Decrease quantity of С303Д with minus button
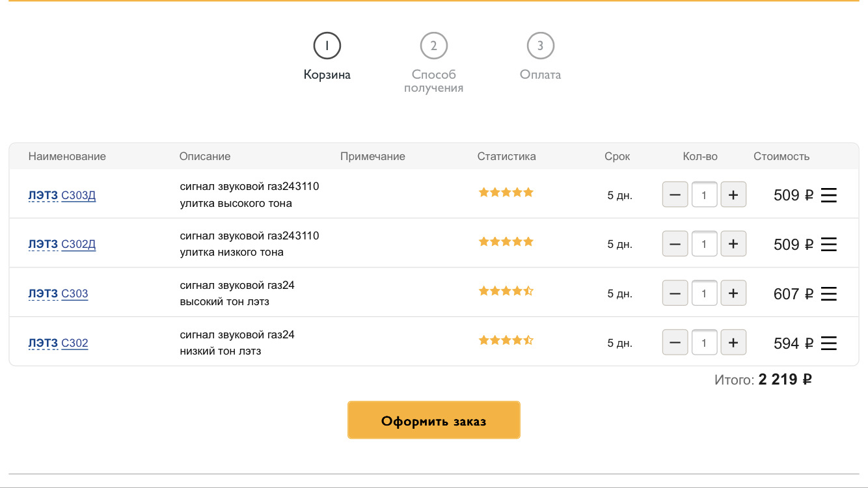This screenshot has width=868, height=488. pyautogui.click(x=675, y=195)
